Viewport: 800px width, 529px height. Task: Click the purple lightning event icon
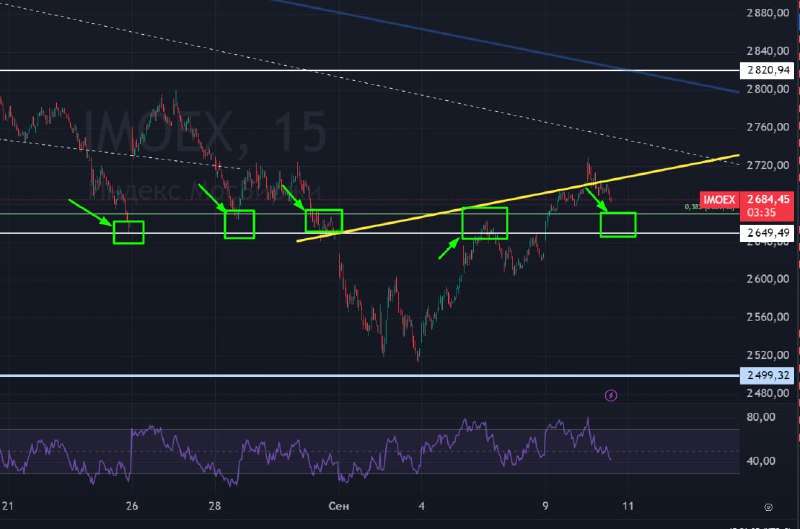611,395
